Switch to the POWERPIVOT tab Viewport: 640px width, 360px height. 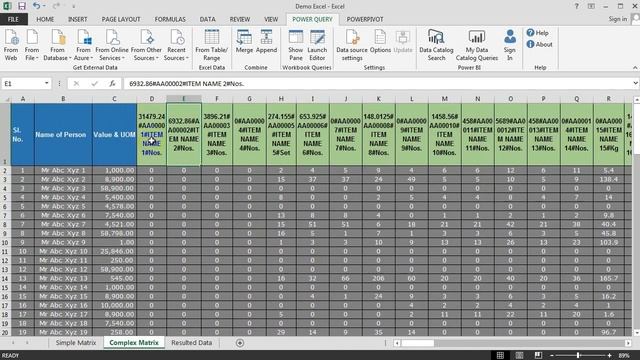click(x=365, y=19)
